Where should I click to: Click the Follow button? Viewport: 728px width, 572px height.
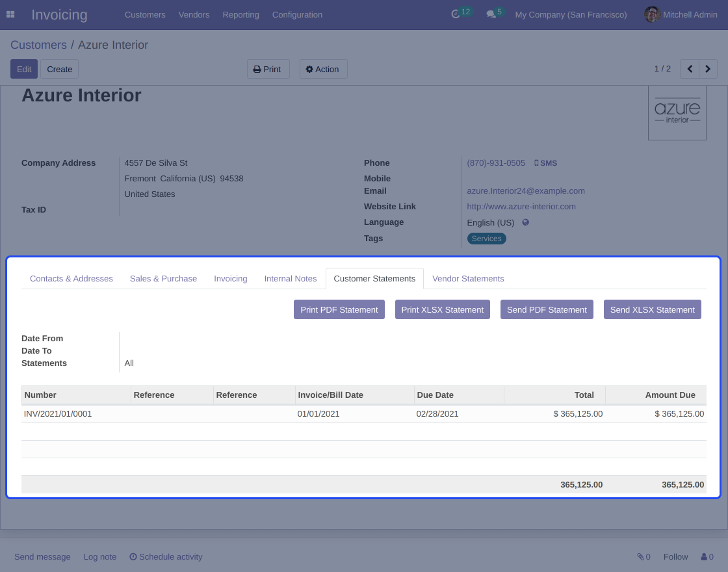coord(675,556)
